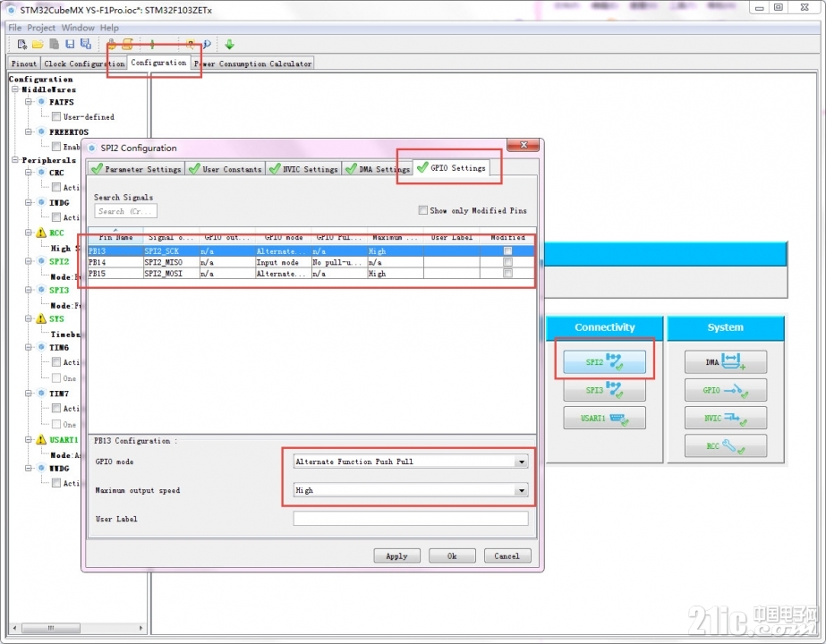
Task: Open the SPI3 connectivity configuration button
Action: (604, 390)
